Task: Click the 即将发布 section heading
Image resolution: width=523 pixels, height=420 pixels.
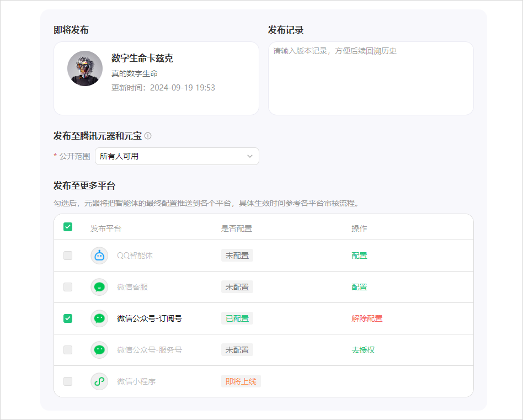Action: point(71,30)
